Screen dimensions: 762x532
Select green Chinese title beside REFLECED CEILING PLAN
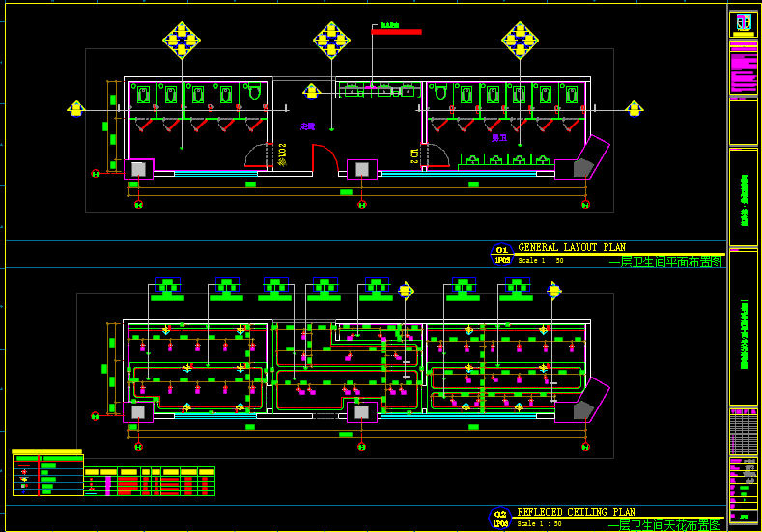(x=664, y=525)
